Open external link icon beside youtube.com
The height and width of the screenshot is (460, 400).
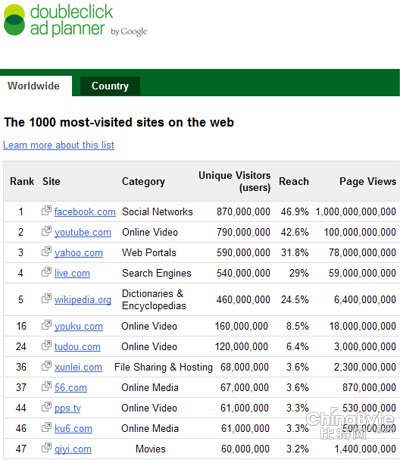(x=46, y=231)
